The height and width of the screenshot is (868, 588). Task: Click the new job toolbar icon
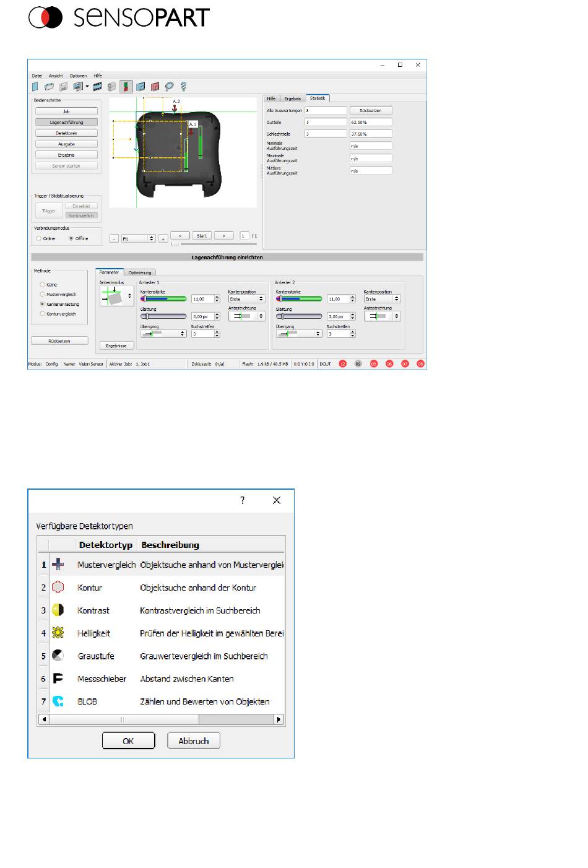point(35,87)
